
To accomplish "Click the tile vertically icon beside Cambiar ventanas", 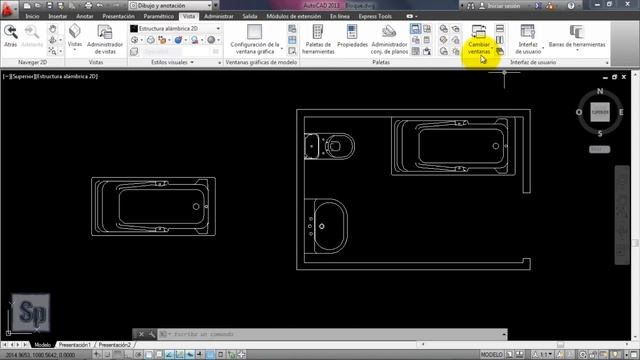I will tap(500, 40).
